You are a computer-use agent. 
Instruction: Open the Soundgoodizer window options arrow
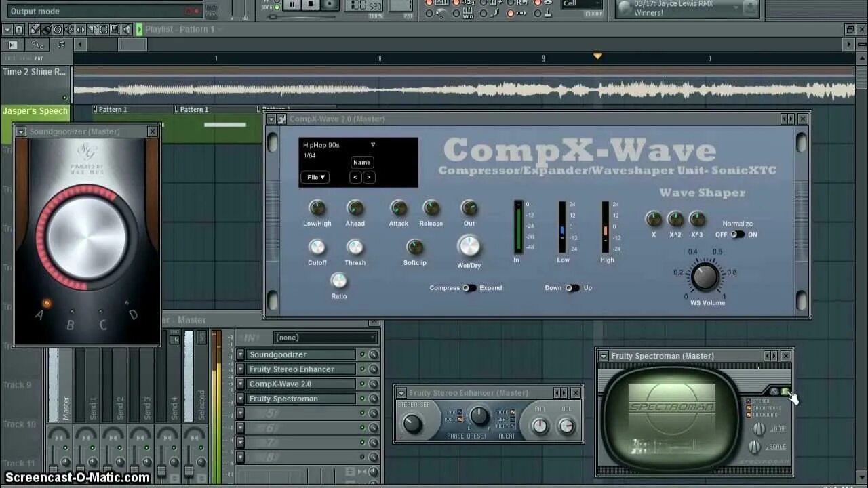[x=21, y=131]
